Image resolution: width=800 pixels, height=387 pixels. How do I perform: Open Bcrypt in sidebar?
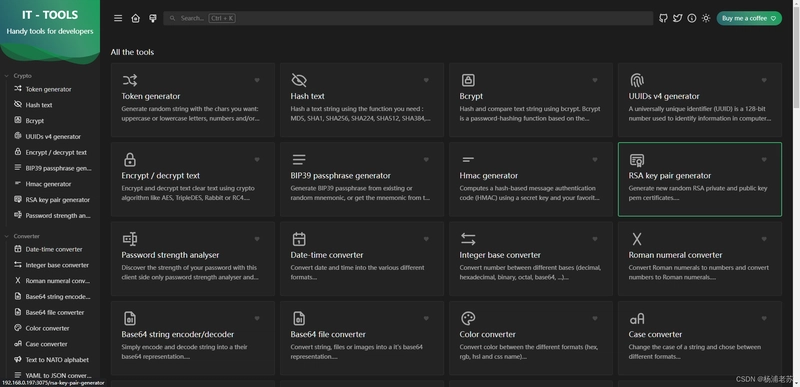[x=35, y=121]
